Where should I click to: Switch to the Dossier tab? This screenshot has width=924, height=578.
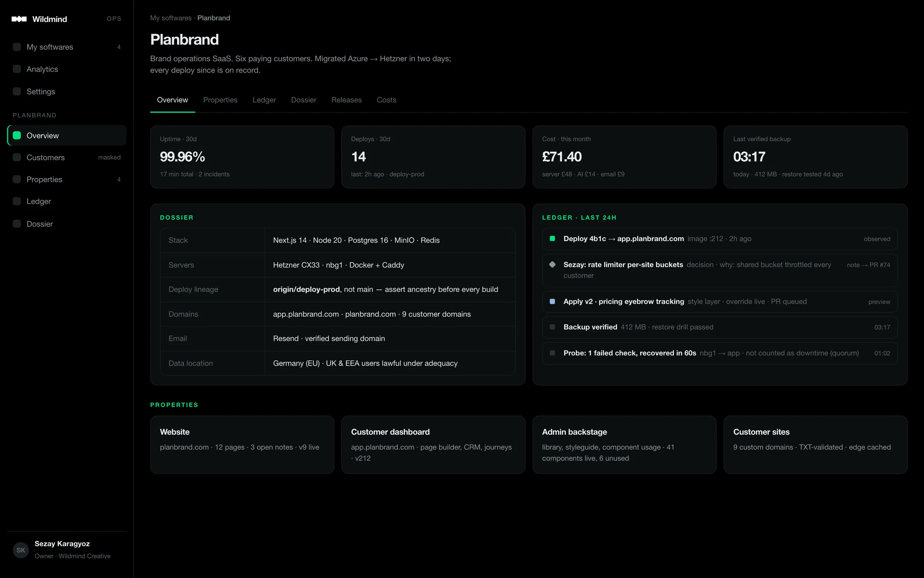pyautogui.click(x=303, y=100)
